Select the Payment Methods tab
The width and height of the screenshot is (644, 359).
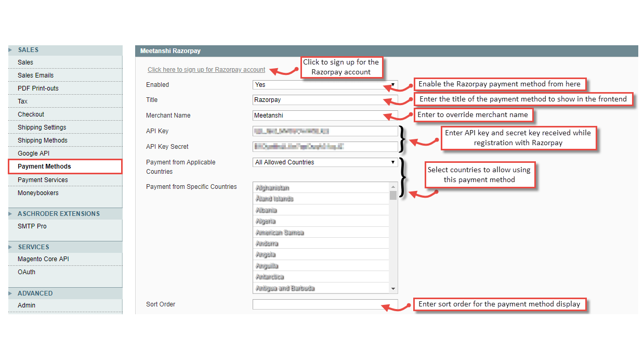65,166
